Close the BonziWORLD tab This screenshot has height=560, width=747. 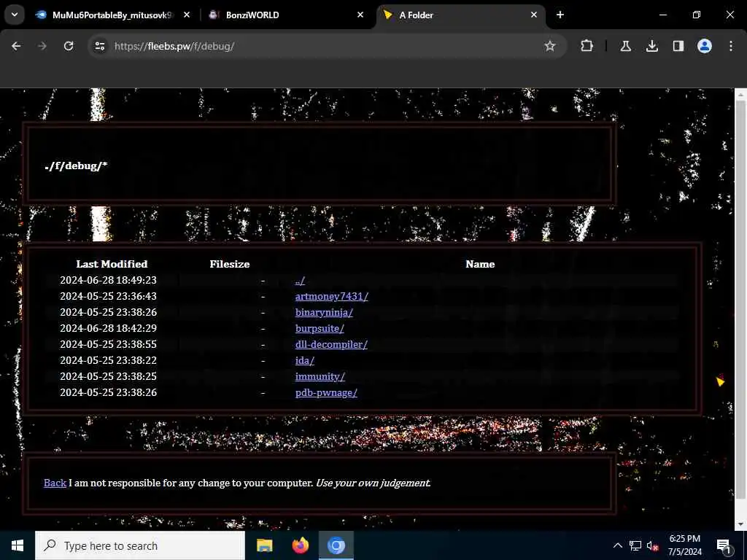tap(360, 15)
